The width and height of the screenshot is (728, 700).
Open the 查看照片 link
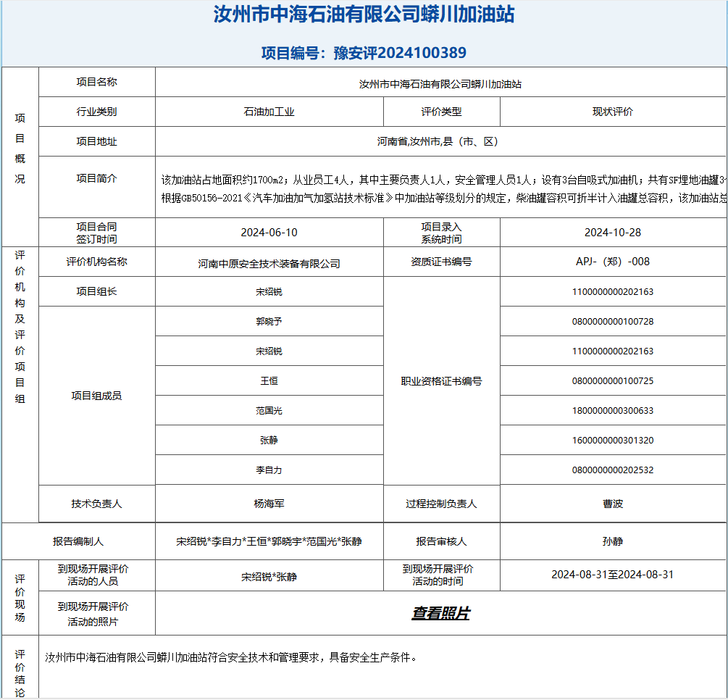(x=440, y=612)
